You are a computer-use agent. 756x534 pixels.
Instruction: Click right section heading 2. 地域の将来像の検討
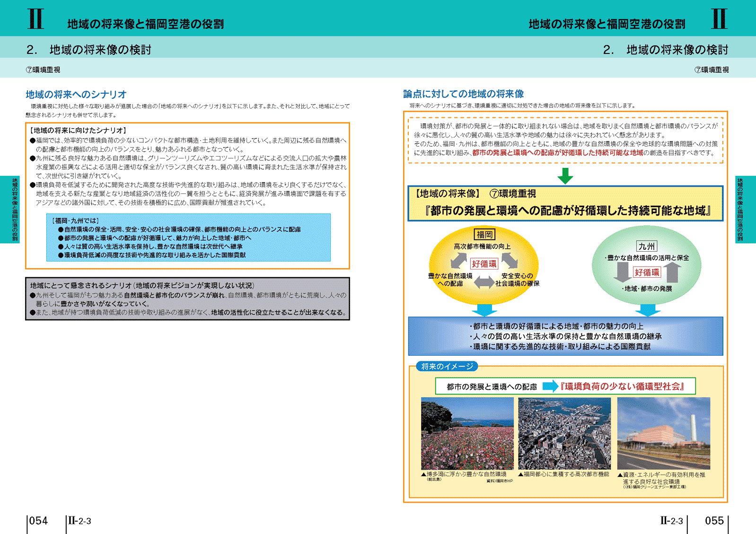tap(666, 50)
